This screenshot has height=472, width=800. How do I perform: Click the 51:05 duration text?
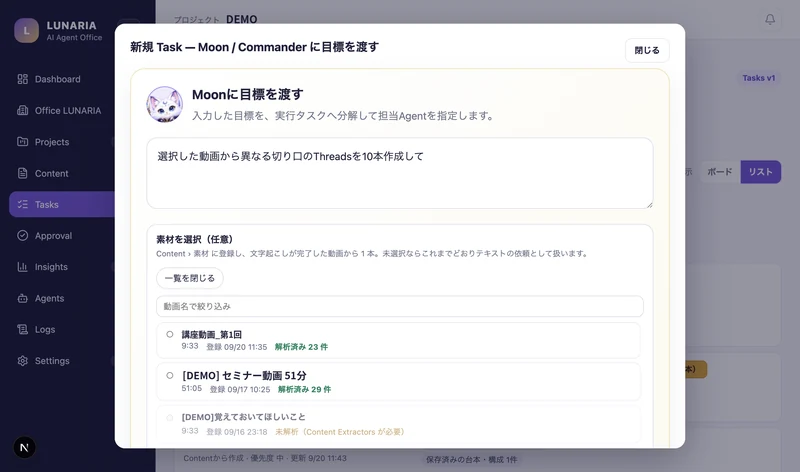point(192,388)
